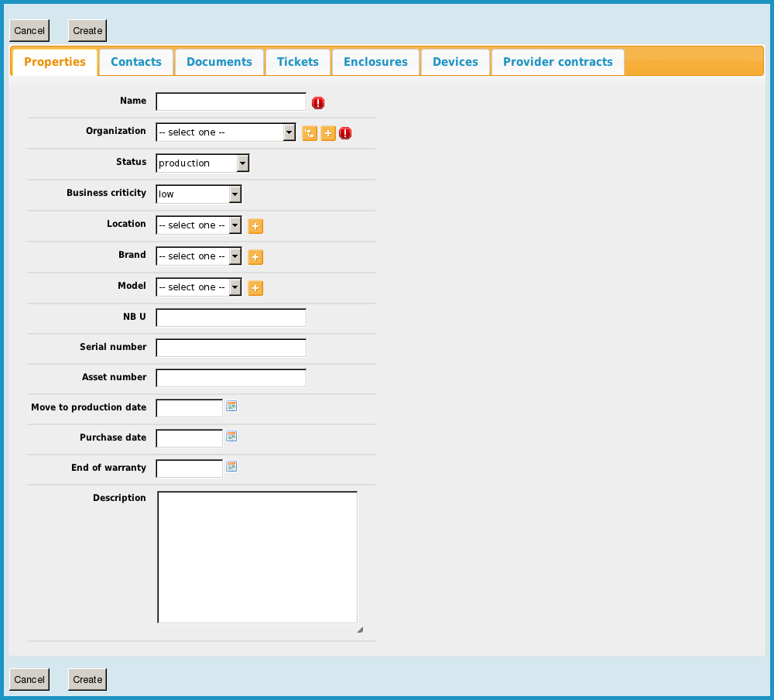The width and height of the screenshot is (774, 700).
Task: Open organization hierarchy tree browser icon
Action: pyautogui.click(x=310, y=133)
